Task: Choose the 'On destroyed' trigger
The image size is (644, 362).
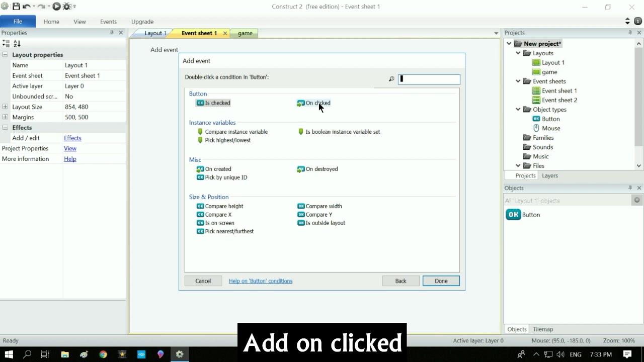Action: [x=318, y=169]
